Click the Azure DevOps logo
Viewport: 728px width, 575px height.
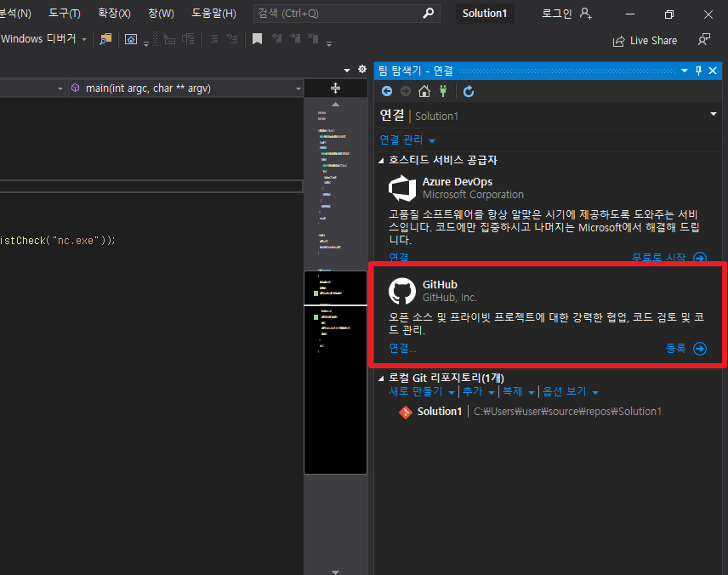402,188
